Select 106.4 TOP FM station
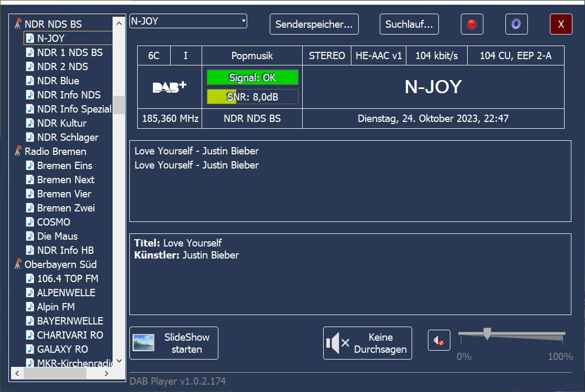The width and height of the screenshot is (585, 392). click(x=68, y=278)
